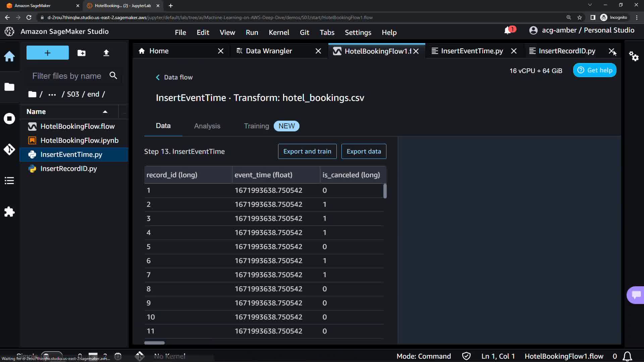
Task: Open HotelBookingFlow.ipynb in file browser
Action: 79,140
